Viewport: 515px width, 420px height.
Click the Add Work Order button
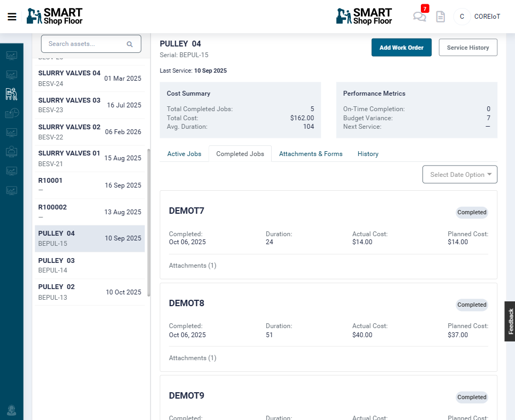[x=401, y=47]
